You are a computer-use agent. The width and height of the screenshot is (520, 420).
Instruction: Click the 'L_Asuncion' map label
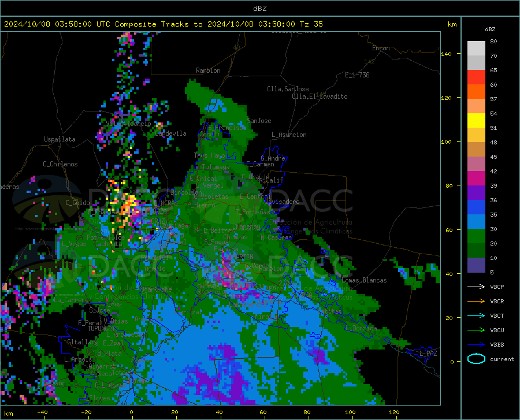[x=289, y=135]
